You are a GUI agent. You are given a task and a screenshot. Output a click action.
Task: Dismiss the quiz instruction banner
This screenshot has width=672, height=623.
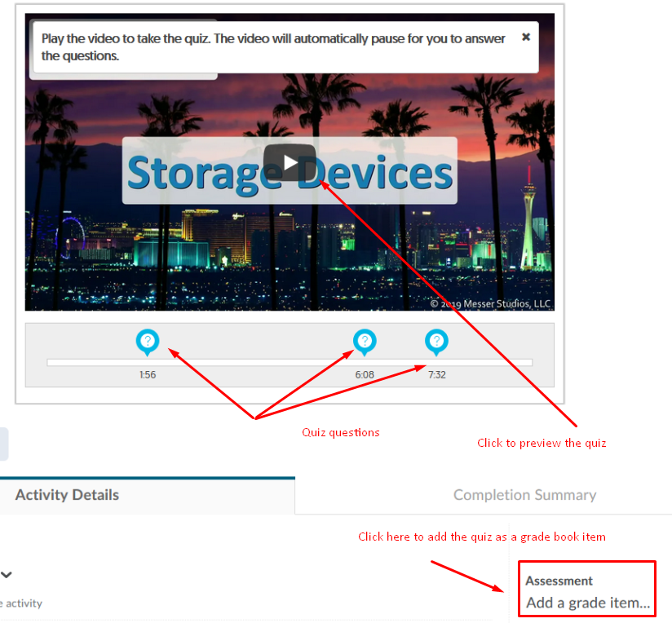(526, 37)
